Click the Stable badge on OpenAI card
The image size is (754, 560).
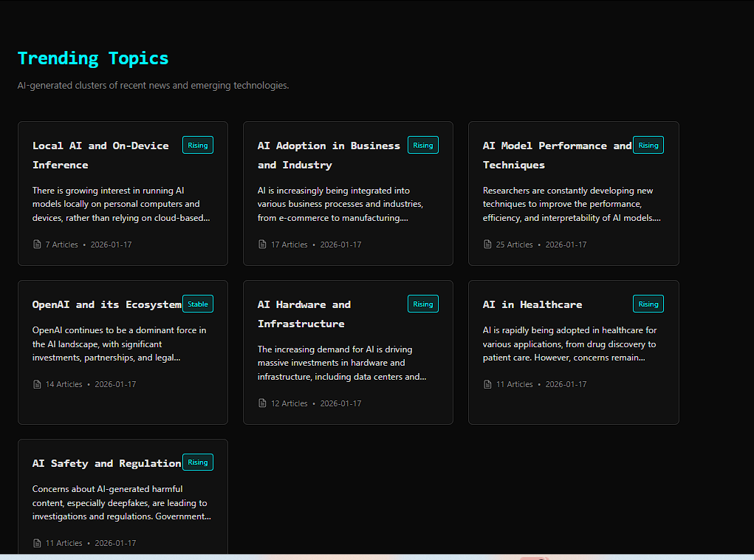[x=198, y=304]
